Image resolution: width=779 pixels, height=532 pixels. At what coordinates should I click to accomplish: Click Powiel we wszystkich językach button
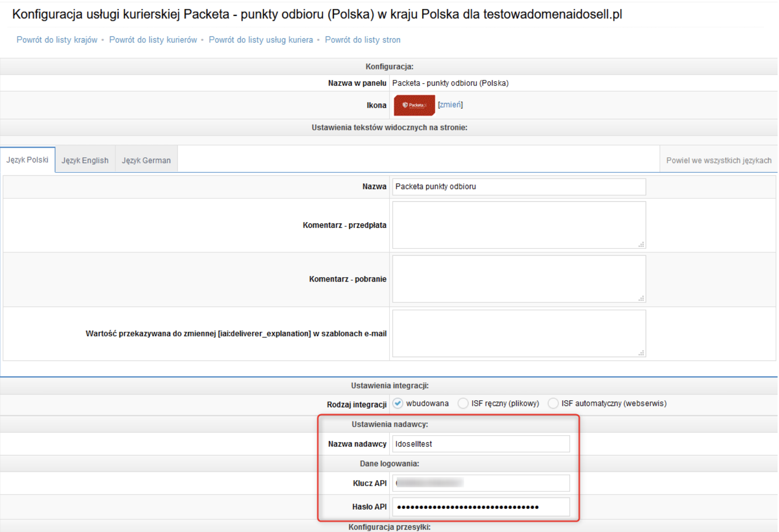click(x=718, y=160)
